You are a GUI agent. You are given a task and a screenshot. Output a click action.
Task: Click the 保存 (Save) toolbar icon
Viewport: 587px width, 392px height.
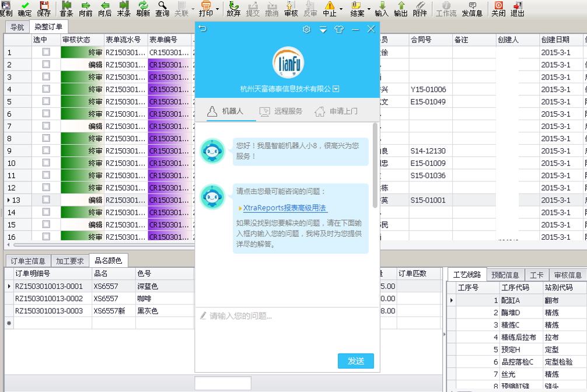coord(44,8)
